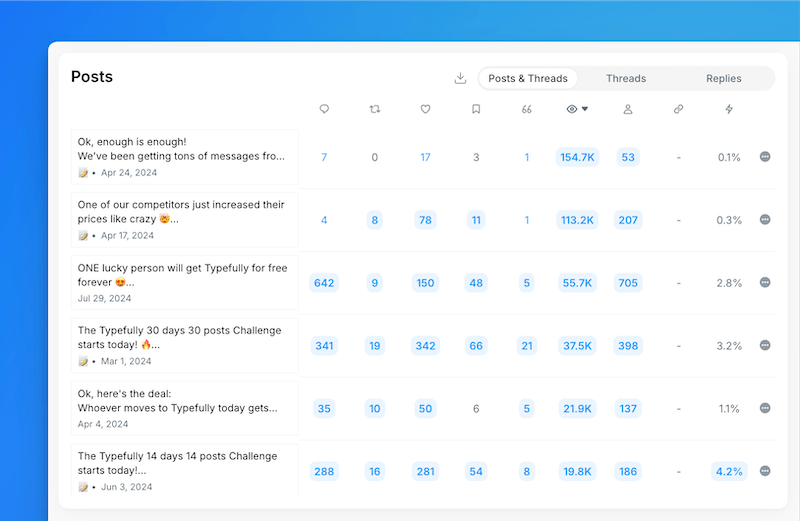This screenshot has width=800, height=521.
Task: Open more options for Jun 3 post
Action: pos(765,471)
